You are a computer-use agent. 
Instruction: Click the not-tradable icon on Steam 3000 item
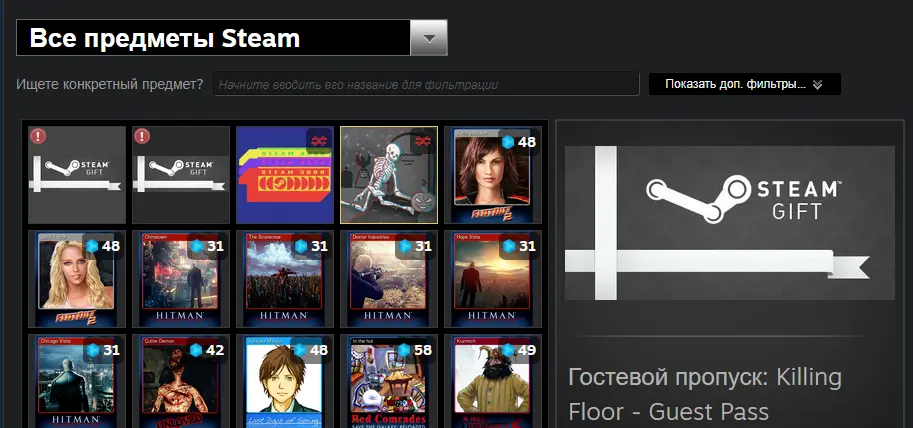click(320, 140)
